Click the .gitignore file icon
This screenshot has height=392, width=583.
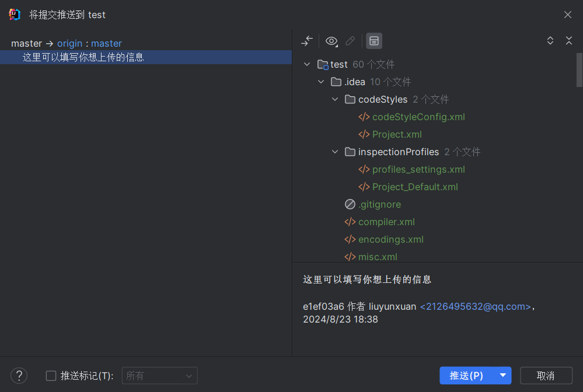pos(350,204)
